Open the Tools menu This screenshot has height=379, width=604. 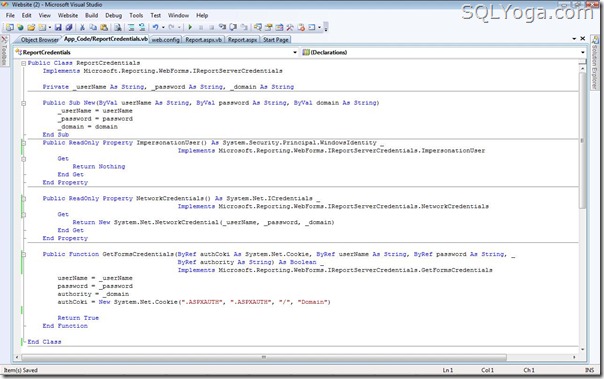coord(136,15)
